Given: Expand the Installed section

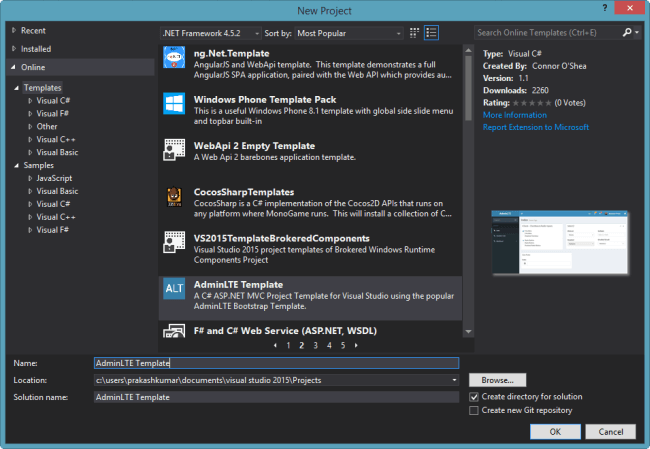Looking at the screenshot, I should click(14, 49).
